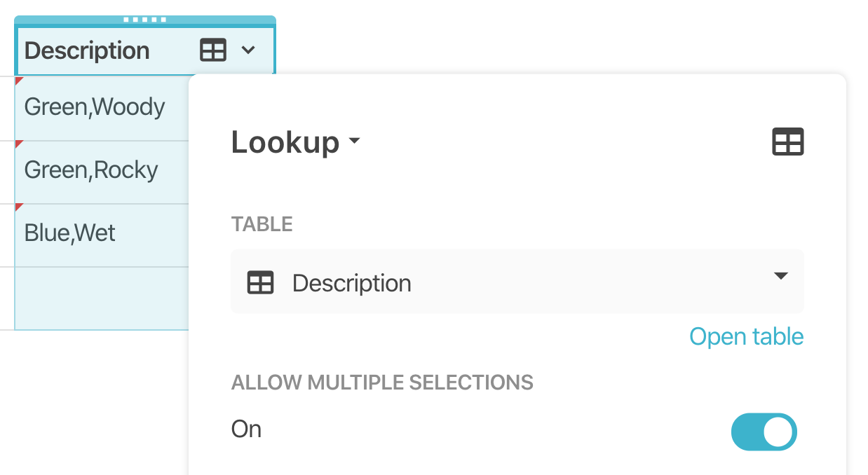Viewport: 868px width, 475px height.
Task: Click red corner marker on Green,Rocky cell
Action: [18, 144]
